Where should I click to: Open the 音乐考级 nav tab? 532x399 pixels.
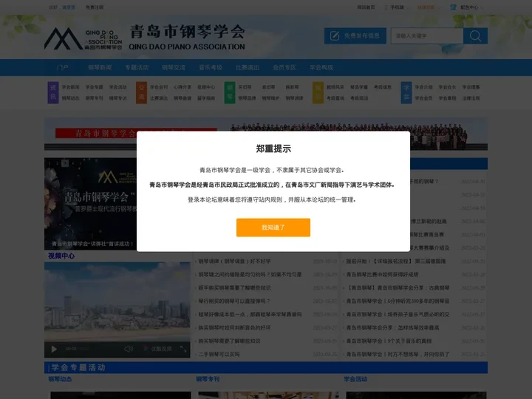pyautogui.click(x=211, y=67)
